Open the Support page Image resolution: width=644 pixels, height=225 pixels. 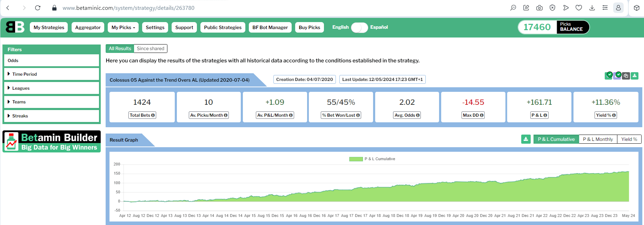tap(184, 27)
